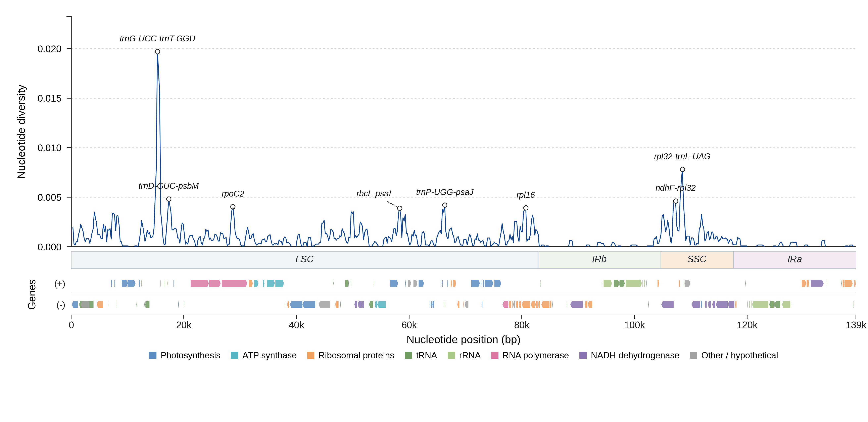Click the 0.020 y-axis tick label
The height and width of the screenshot is (422, 868).
pos(50,49)
